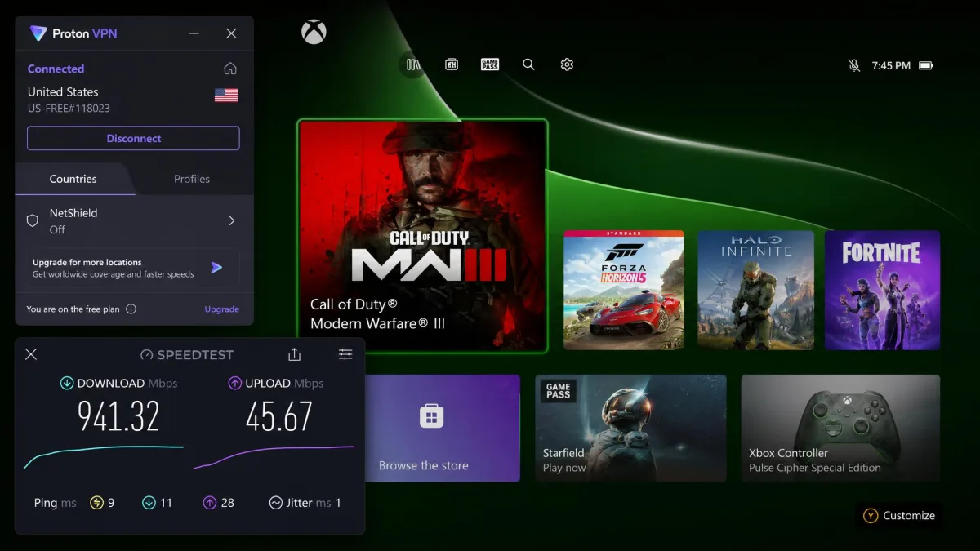Click the 7:45 PM clock

[x=891, y=65]
